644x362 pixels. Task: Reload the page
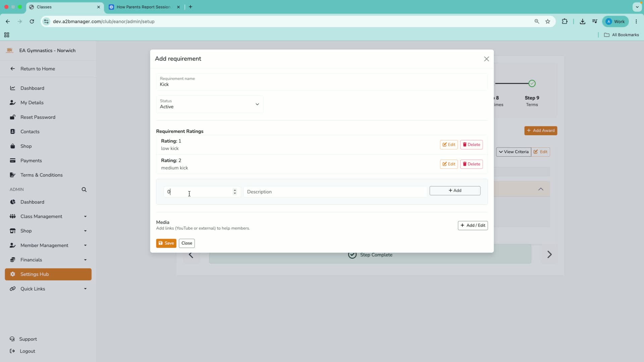pyautogui.click(x=32, y=21)
